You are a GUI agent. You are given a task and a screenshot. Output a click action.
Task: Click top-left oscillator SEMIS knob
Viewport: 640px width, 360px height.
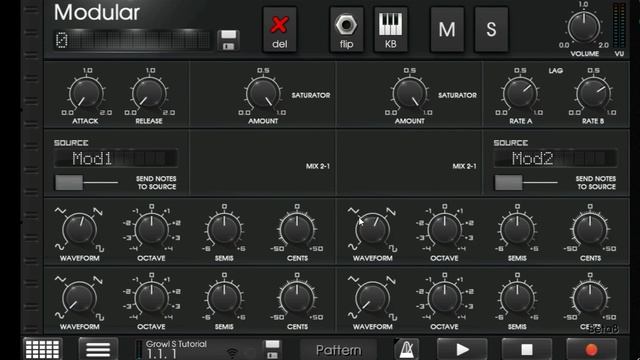224,229
